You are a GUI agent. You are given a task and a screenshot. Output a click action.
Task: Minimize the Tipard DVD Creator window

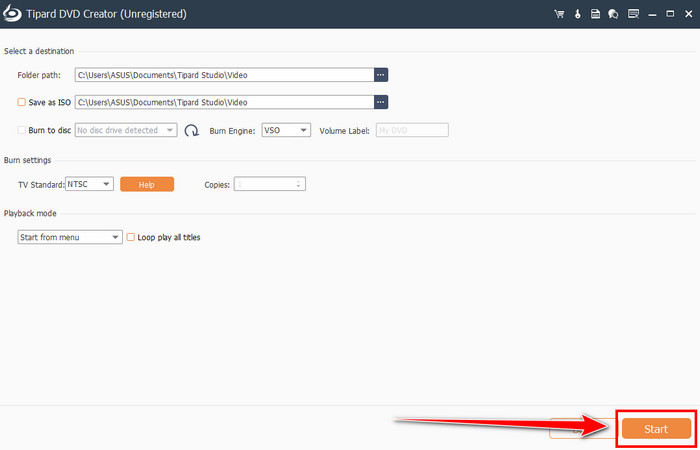tap(652, 14)
